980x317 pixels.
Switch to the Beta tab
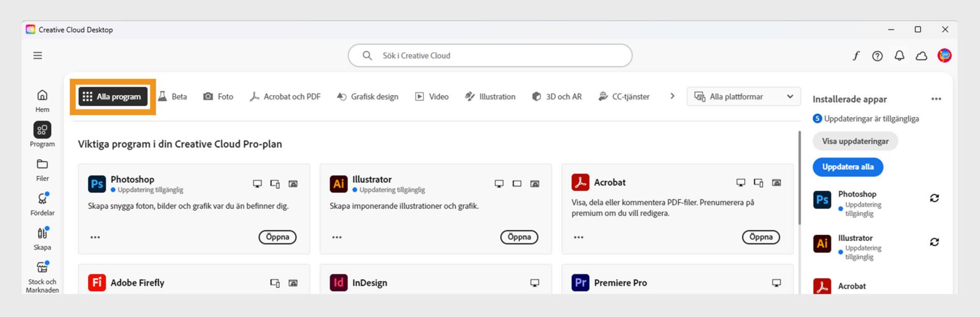173,96
